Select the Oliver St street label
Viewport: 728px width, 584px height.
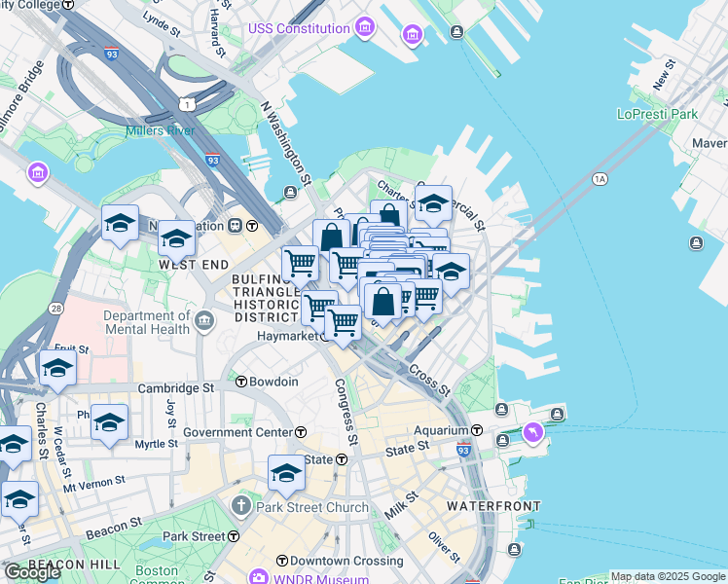coord(445,547)
